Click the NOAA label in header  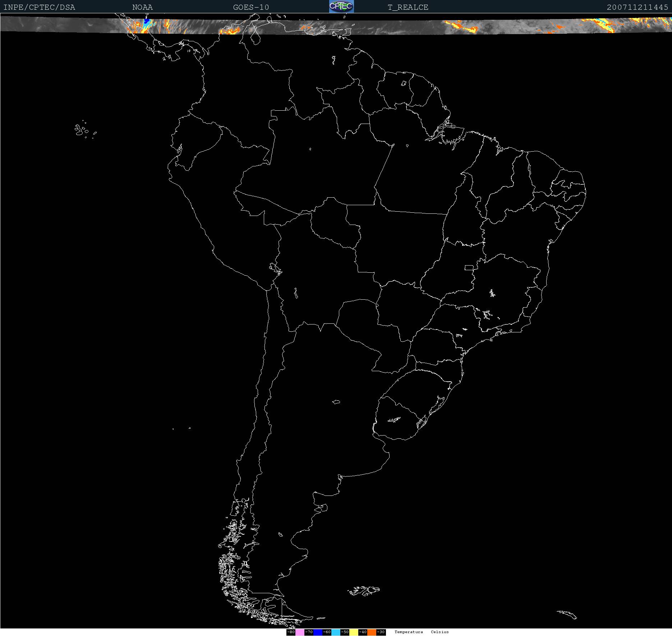142,7
